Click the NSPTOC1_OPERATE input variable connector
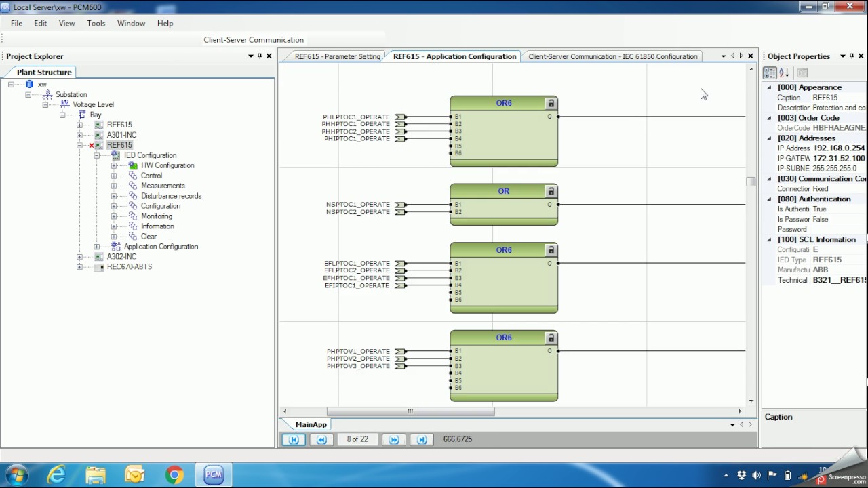This screenshot has height=488, width=868. [x=400, y=205]
